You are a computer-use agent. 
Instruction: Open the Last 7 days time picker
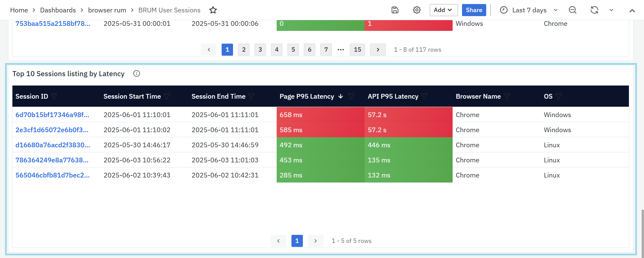pyautogui.click(x=529, y=10)
